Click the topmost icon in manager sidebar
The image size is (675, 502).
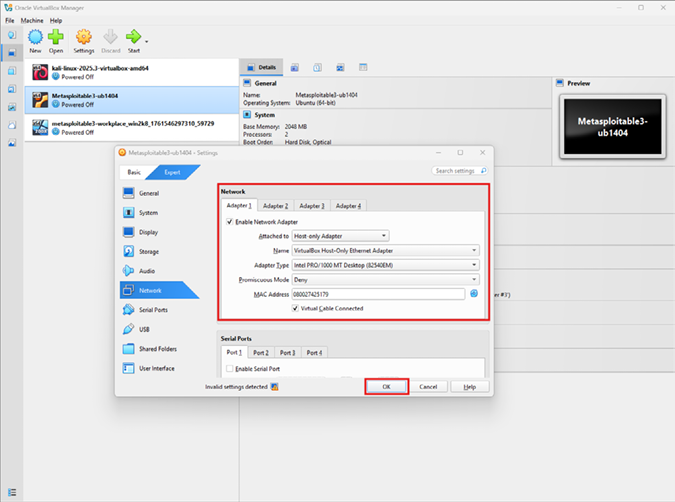pos(12,34)
